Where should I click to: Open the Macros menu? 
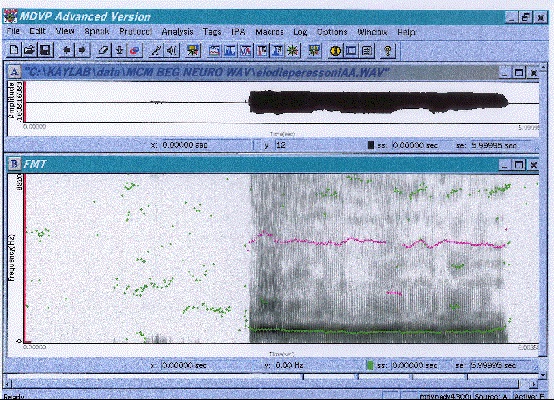point(269,32)
